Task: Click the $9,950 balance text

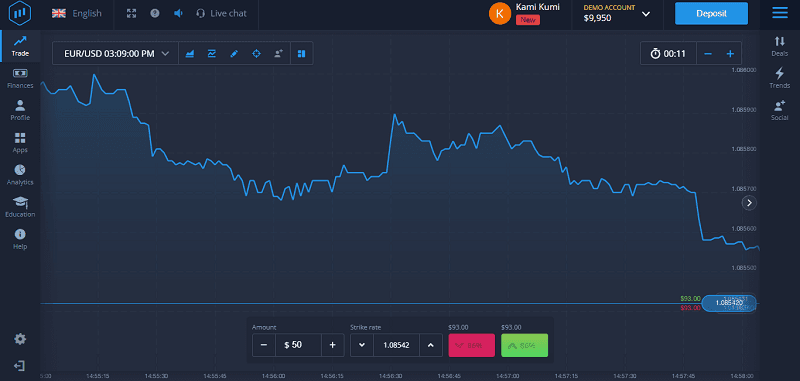Action: [598, 18]
